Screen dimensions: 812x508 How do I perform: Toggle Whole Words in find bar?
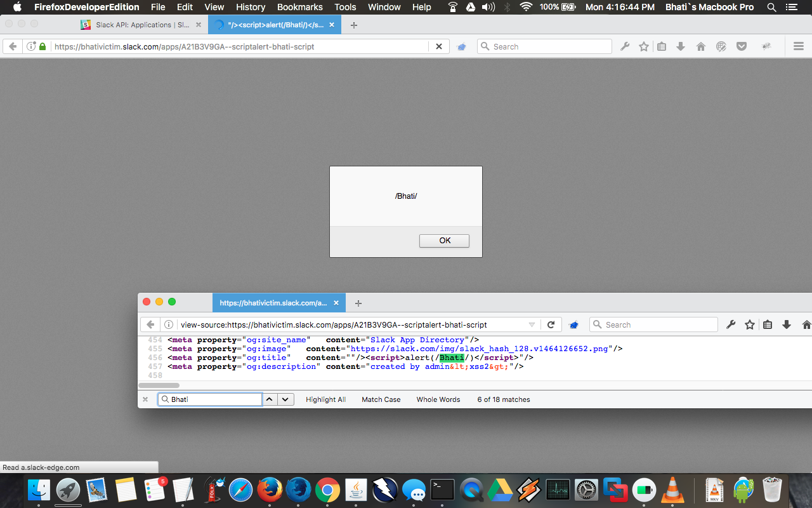point(438,399)
